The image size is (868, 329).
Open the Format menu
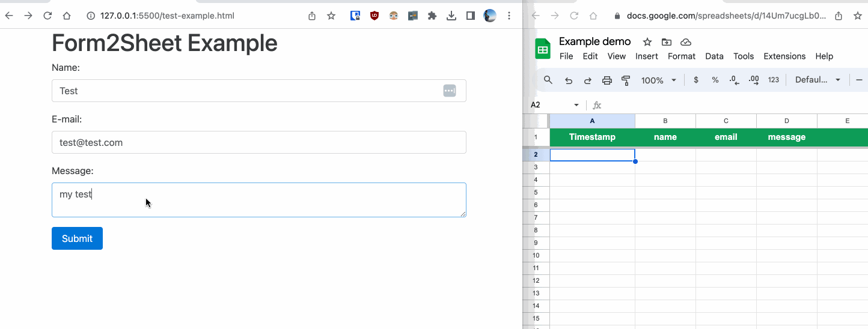(x=682, y=56)
